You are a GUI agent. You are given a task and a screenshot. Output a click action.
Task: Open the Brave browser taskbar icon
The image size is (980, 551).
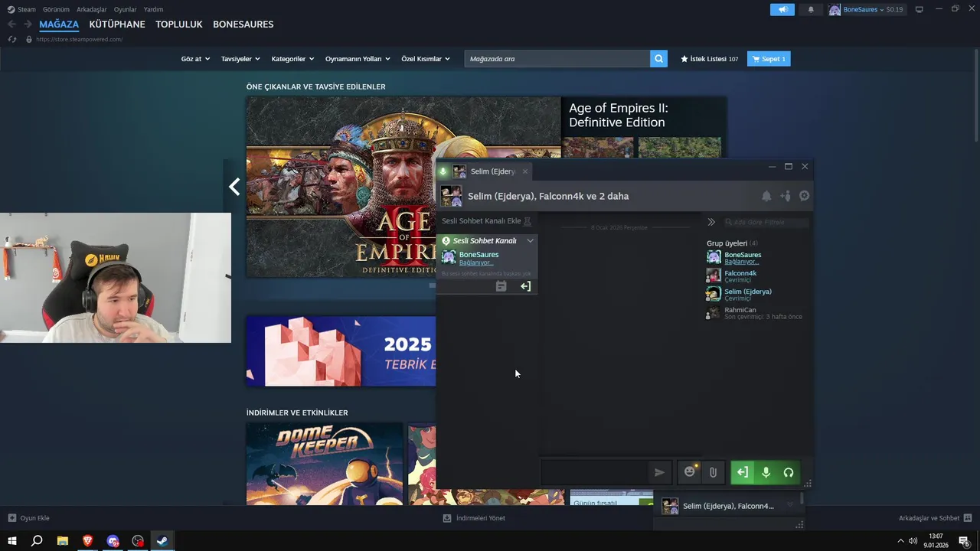pos(87,540)
